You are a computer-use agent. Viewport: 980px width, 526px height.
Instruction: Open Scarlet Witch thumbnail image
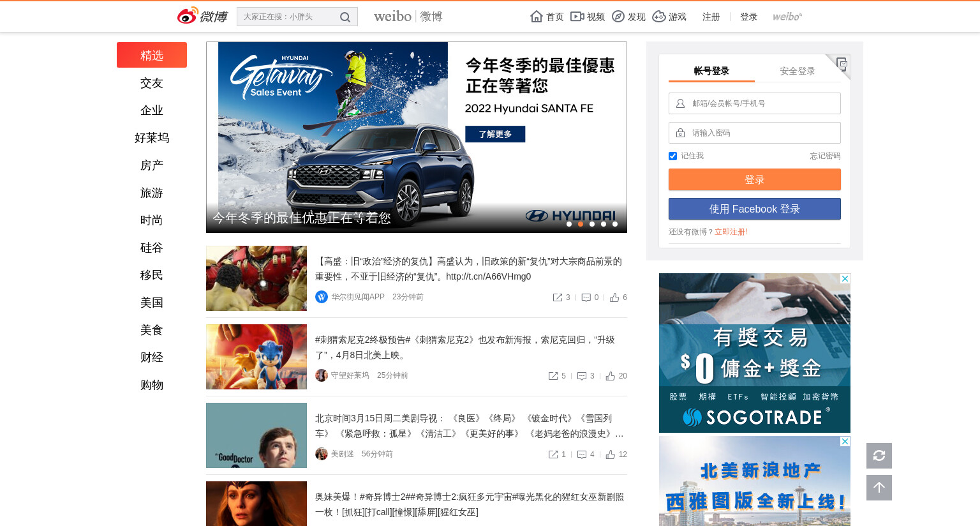click(x=256, y=504)
